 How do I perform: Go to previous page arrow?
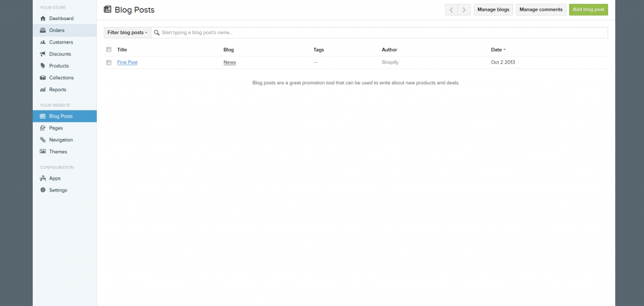(452, 10)
